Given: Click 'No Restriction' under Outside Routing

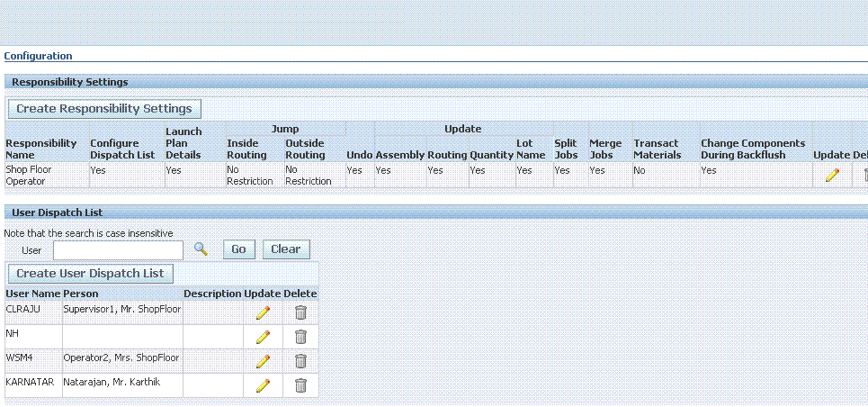Looking at the screenshot, I should pos(309,176).
